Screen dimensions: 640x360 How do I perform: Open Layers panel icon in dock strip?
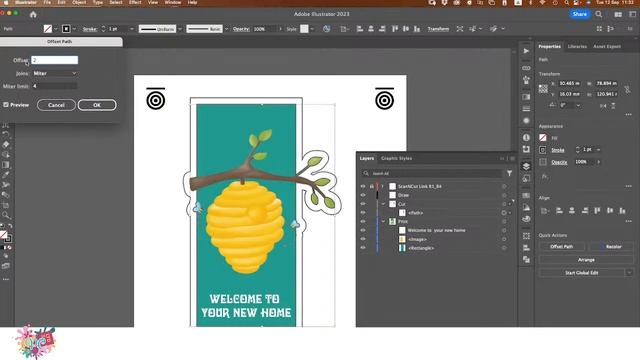click(526, 166)
